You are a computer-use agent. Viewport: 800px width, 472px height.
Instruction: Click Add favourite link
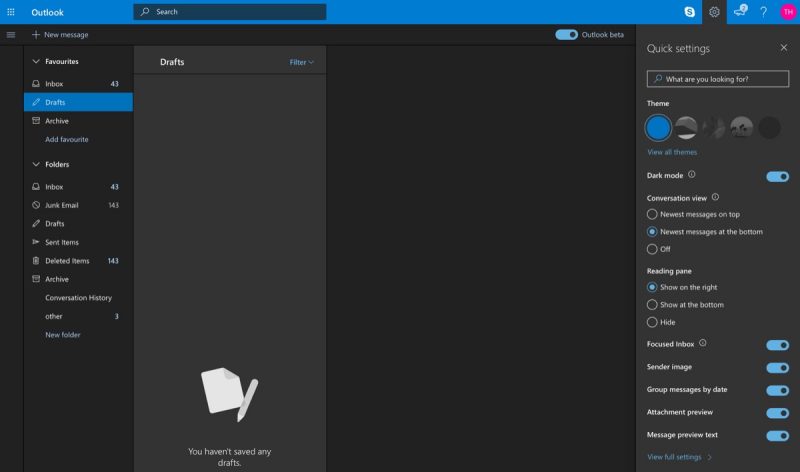[66, 139]
